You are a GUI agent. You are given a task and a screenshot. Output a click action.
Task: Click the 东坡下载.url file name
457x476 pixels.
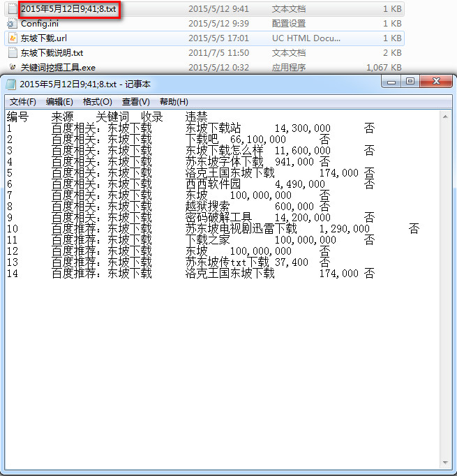pos(44,38)
